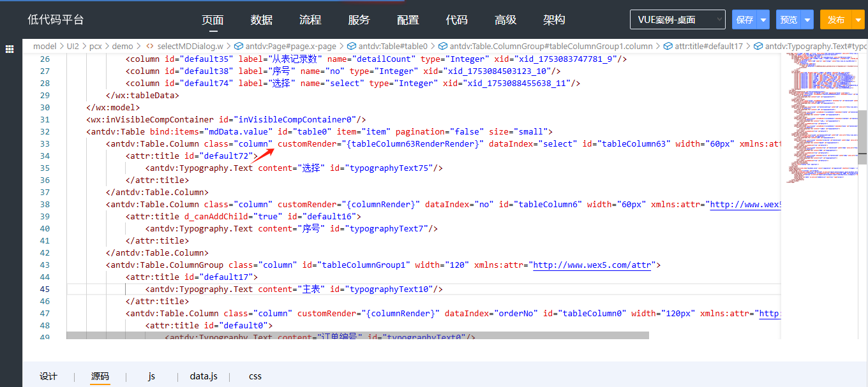Screen dimensions: 868x387
Task: Click the </wx:tableData> closing tag
Action: point(142,95)
